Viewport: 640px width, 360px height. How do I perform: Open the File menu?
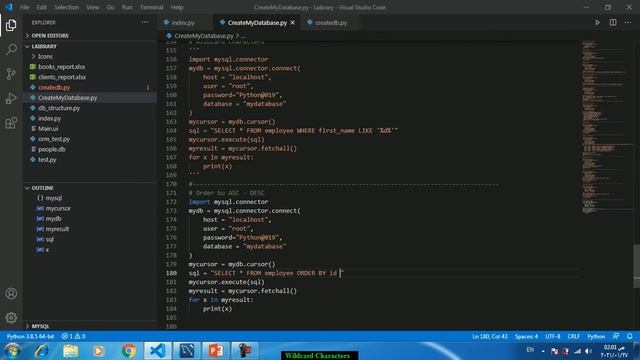(24, 7)
